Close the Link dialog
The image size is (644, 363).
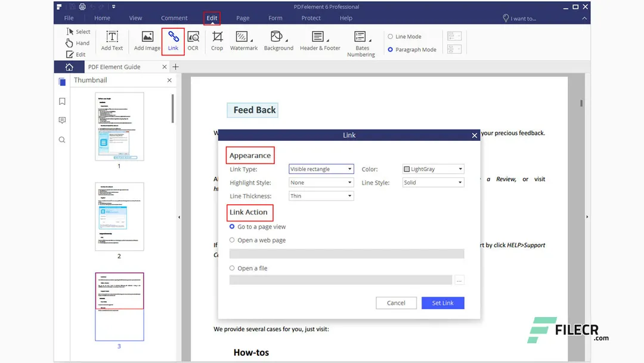coord(475,136)
